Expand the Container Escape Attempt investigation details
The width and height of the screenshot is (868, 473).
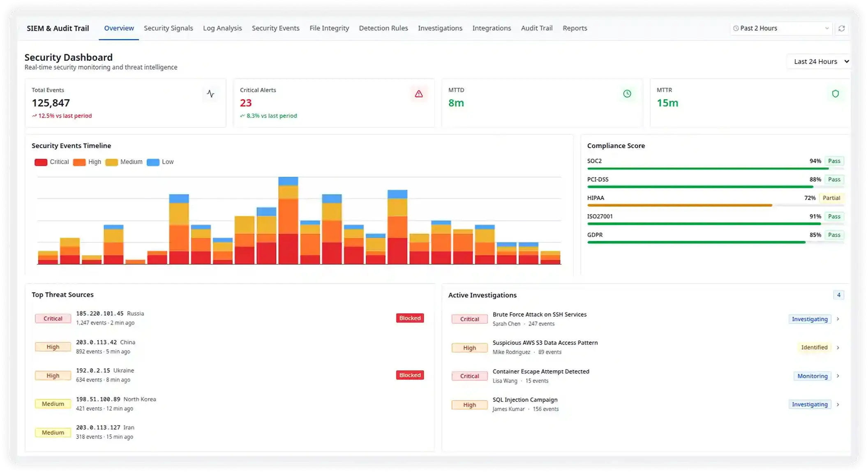[x=838, y=376]
